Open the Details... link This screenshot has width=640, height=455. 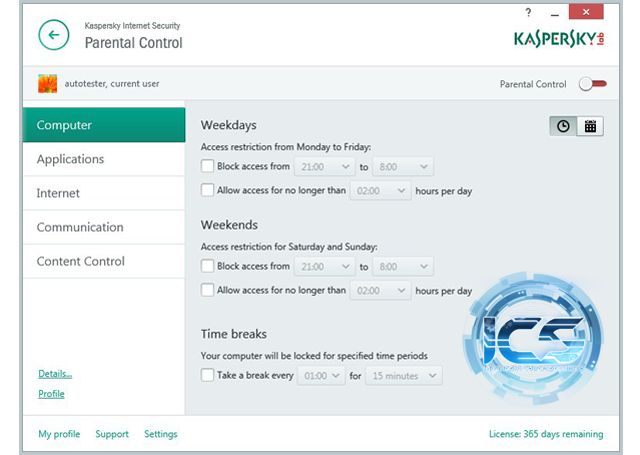pyautogui.click(x=55, y=374)
